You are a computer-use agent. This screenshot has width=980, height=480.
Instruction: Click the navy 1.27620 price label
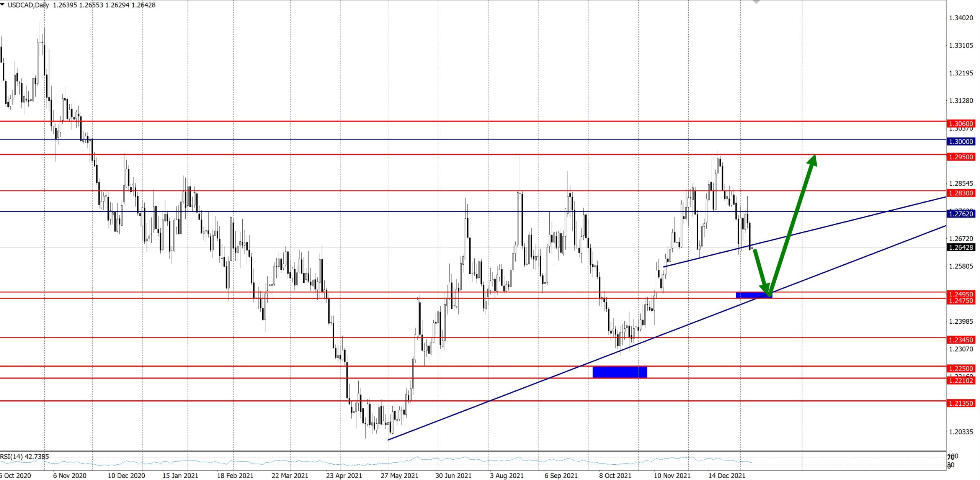coord(961,214)
